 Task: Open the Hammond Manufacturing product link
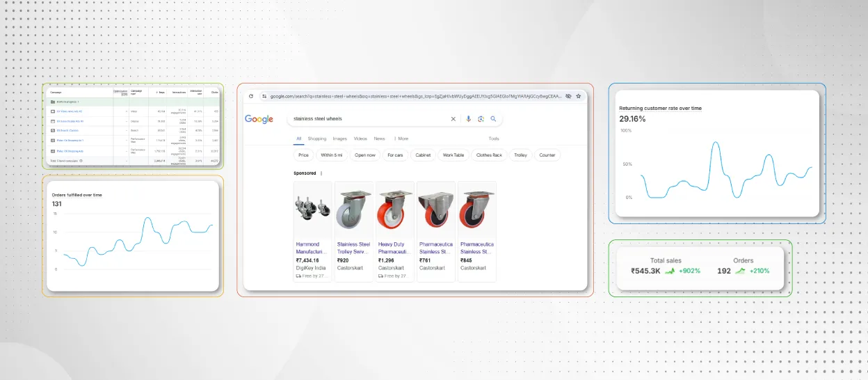(x=313, y=248)
